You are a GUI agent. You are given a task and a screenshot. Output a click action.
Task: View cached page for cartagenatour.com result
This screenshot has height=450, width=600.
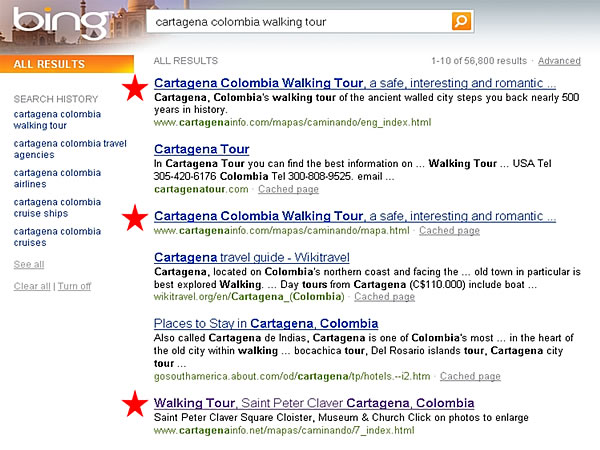[288, 189]
